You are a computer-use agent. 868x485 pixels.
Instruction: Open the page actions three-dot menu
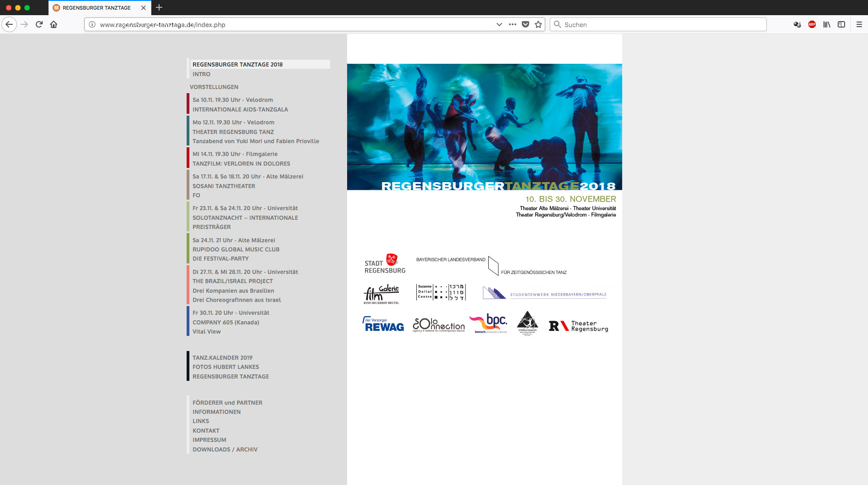click(513, 24)
